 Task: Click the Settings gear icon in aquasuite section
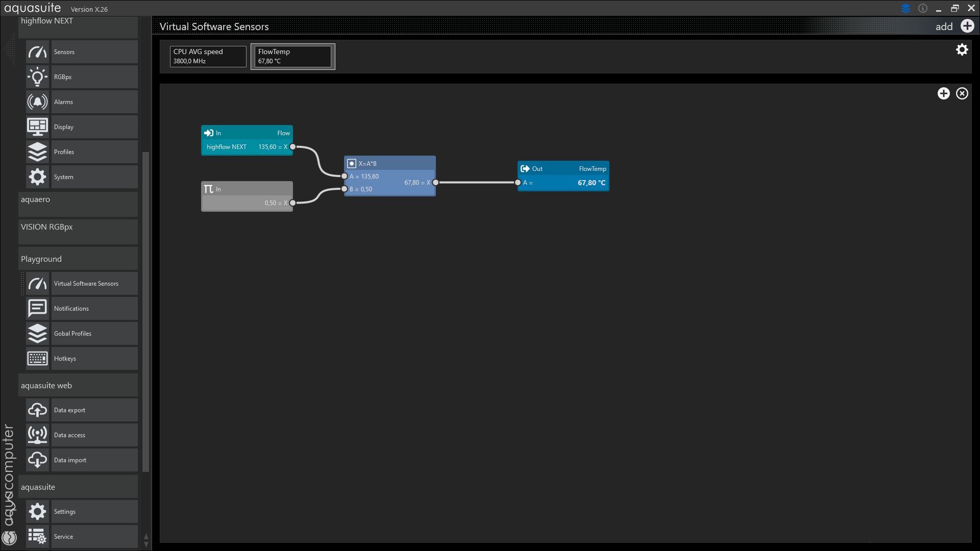[x=37, y=512]
